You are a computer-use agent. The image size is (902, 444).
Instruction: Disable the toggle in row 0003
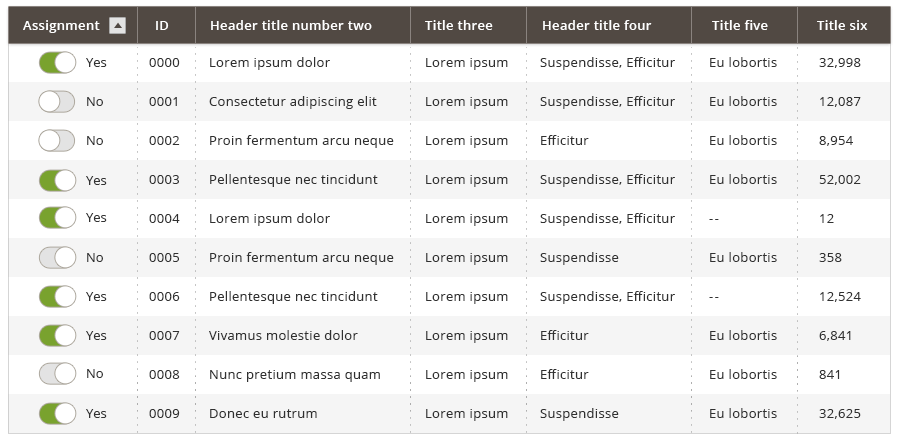pos(57,180)
